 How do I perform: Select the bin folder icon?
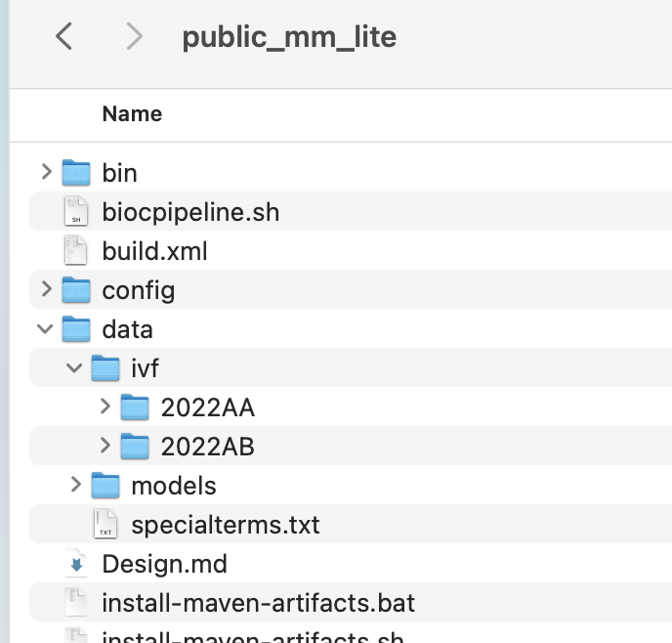click(76, 172)
